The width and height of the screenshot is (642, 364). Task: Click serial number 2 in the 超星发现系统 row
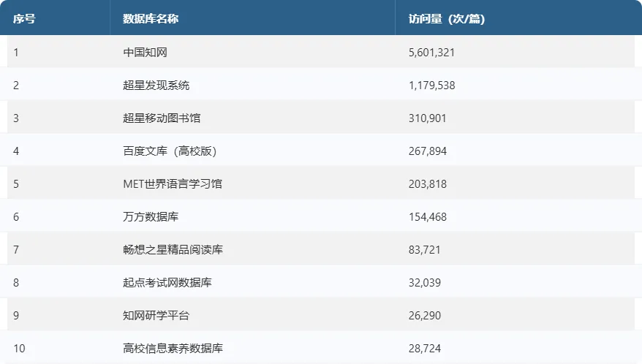coord(16,86)
